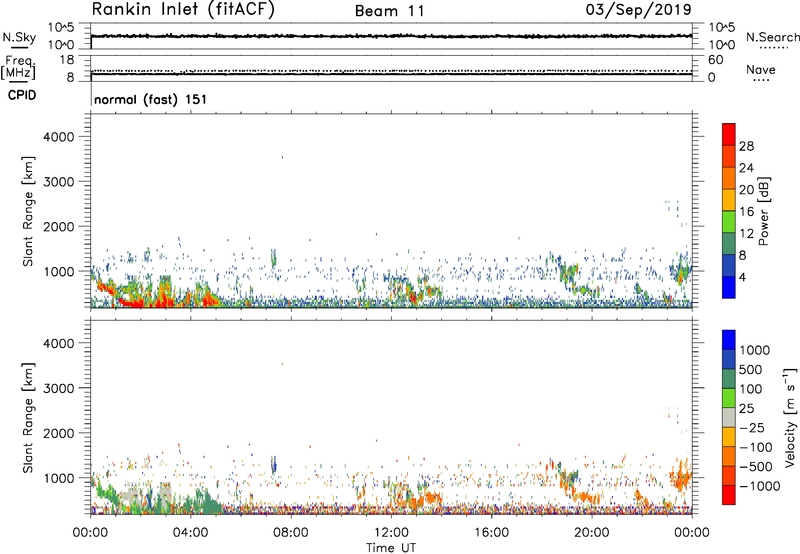Select the '60' Nave axis tick label
This screenshot has width=800, height=554.
[715, 60]
